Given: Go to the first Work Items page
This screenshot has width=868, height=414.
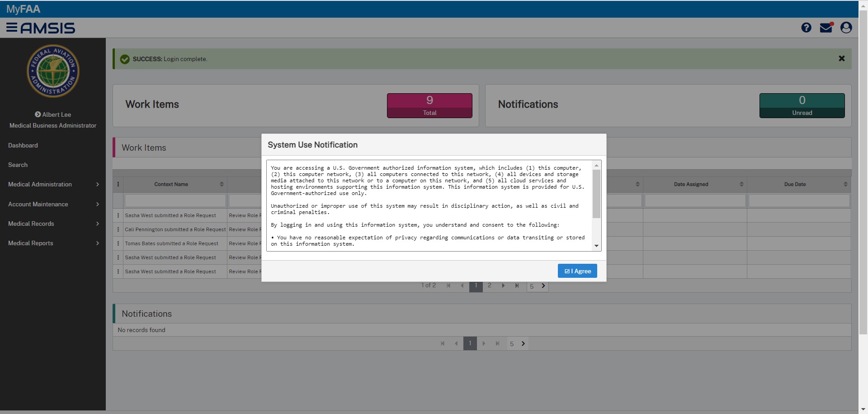Looking at the screenshot, I should 448,286.
